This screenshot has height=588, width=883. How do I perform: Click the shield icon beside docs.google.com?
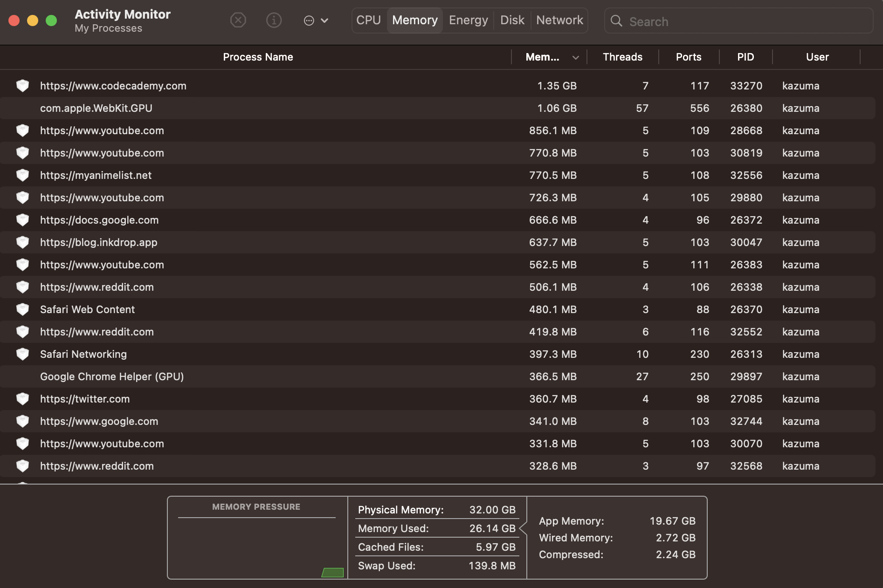pyautogui.click(x=22, y=220)
